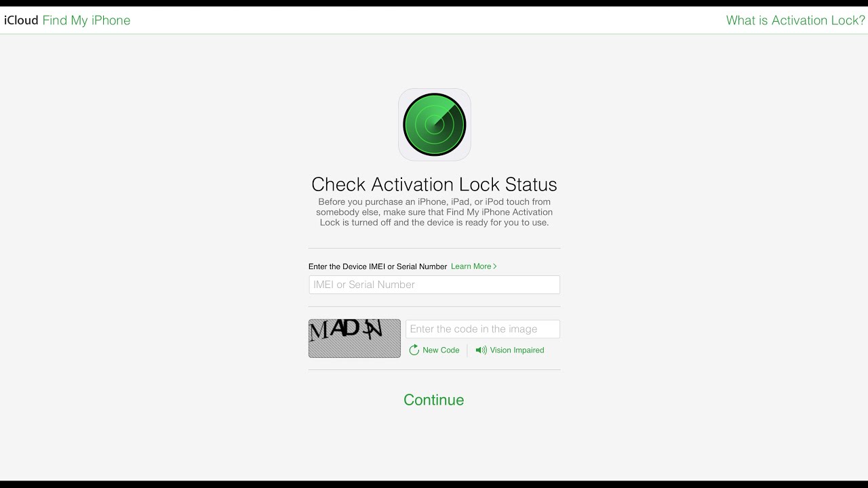This screenshot has width=868, height=488.
Task: Click the Check Activation Lock Status heading
Action: [434, 184]
